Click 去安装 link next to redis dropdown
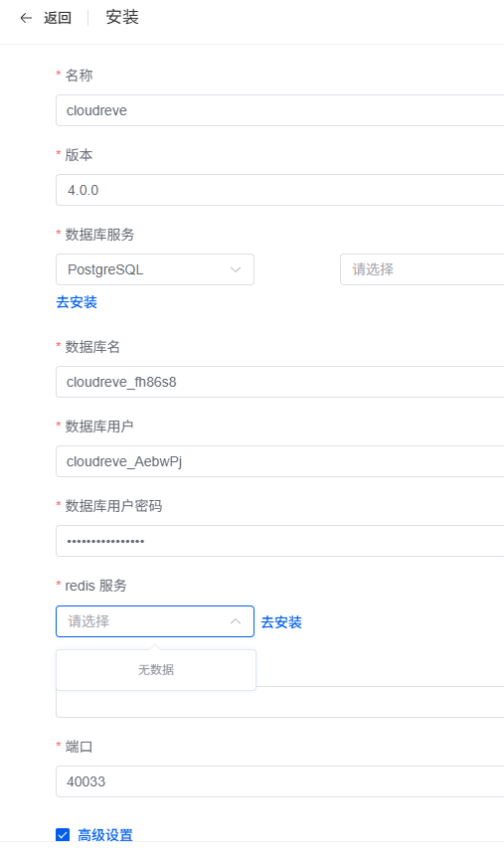The image size is (504, 860). [x=281, y=622]
